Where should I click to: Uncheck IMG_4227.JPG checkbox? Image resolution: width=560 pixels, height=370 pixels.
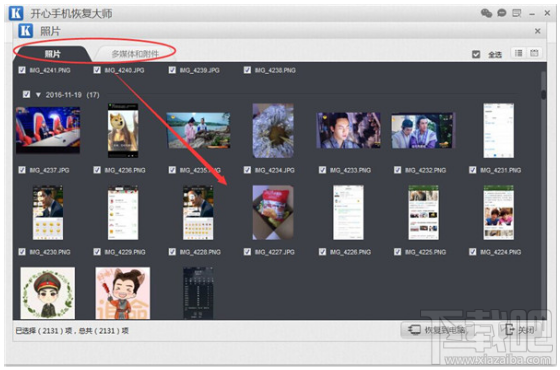click(247, 252)
